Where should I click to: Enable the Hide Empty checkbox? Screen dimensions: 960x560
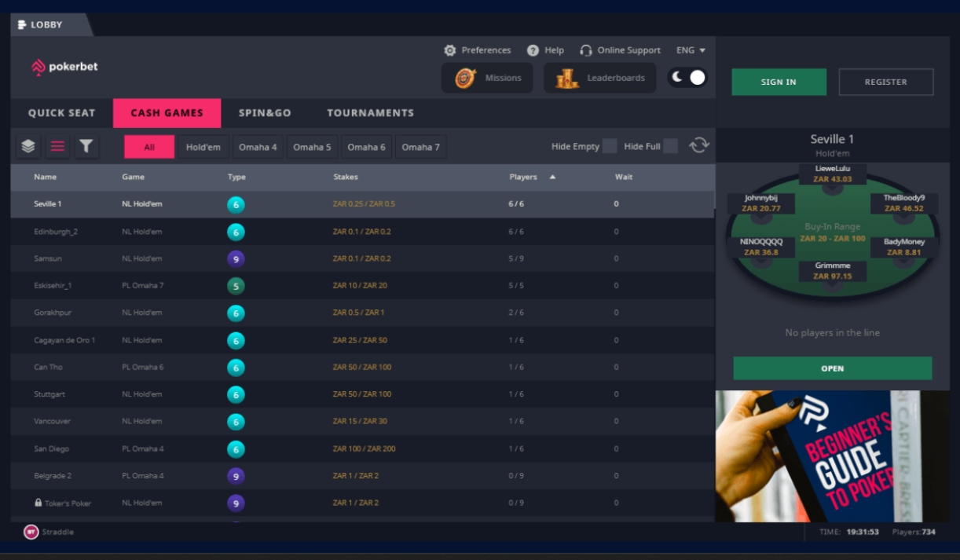[610, 146]
